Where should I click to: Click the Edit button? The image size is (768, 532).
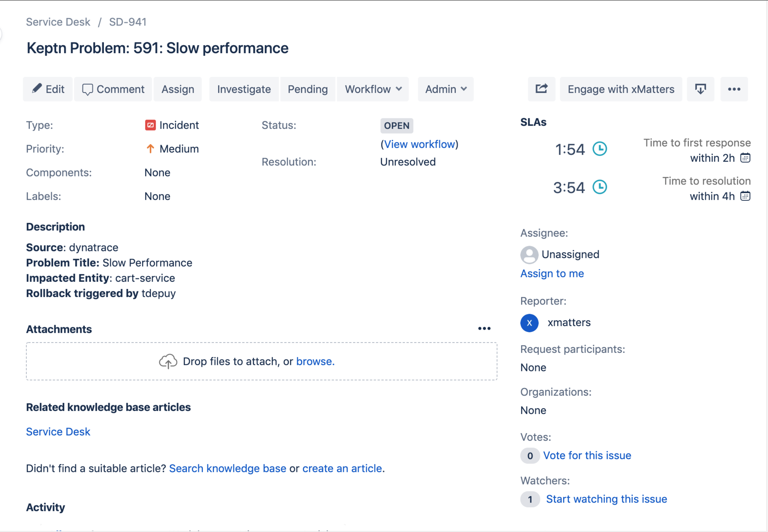[48, 89]
